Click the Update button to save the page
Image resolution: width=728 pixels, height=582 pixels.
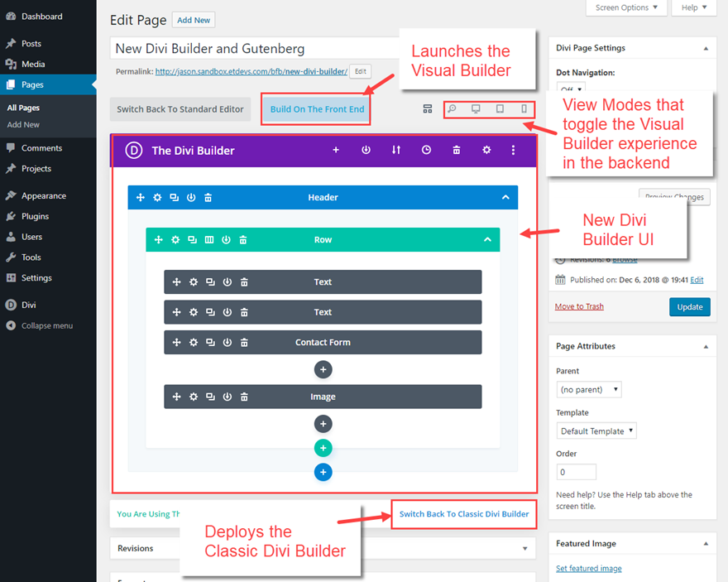click(690, 306)
